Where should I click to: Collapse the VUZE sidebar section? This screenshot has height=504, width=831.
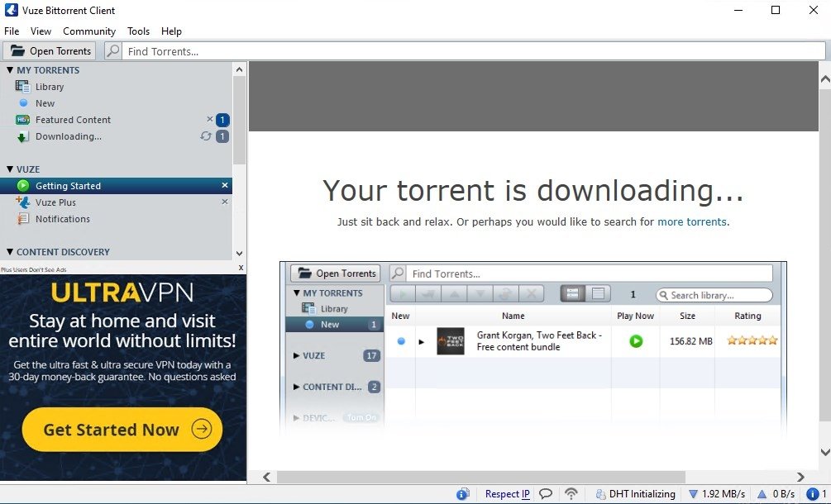[x=10, y=169]
